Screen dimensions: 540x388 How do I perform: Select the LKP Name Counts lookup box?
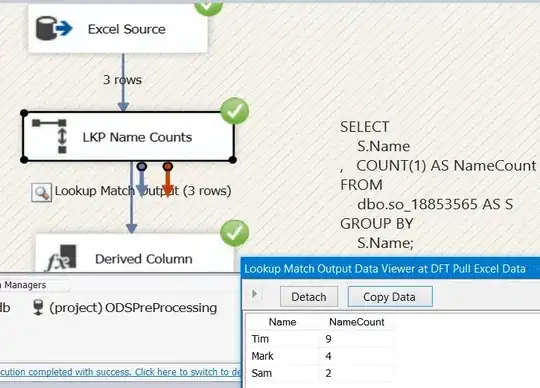tap(128, 136)
